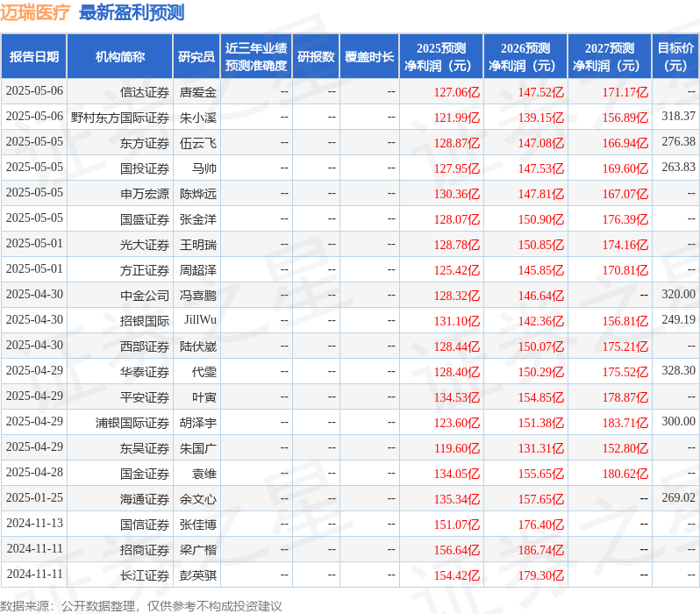Click researcher name 张金洋
The height and width of the screenshot is (614, 700).
(198, 219)
